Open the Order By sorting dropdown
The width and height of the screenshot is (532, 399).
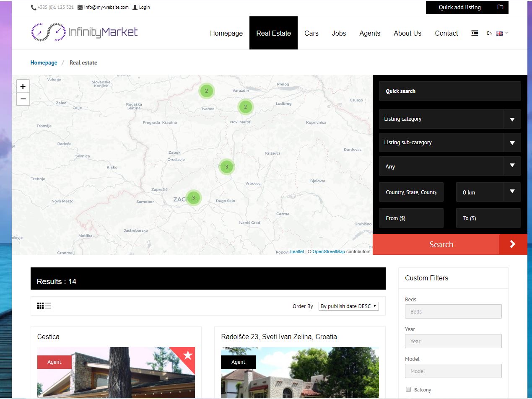click(x=348, y=306)
